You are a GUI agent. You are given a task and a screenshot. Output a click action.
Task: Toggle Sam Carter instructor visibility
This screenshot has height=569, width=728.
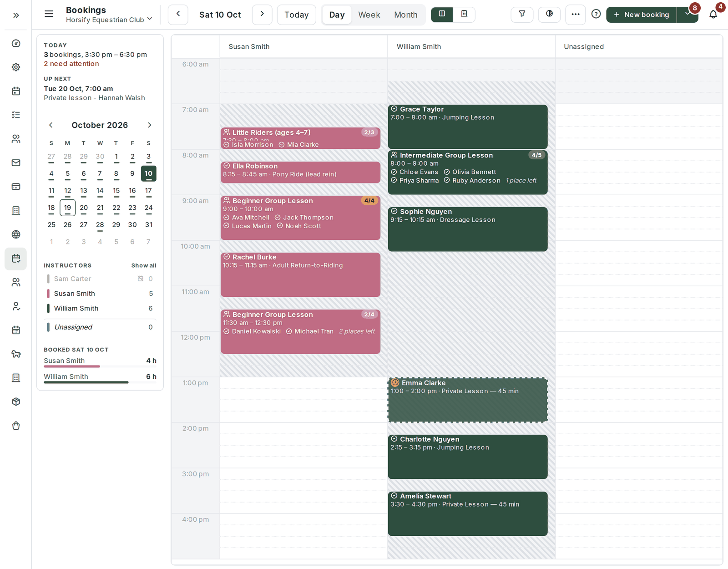[x=100, y=279]
